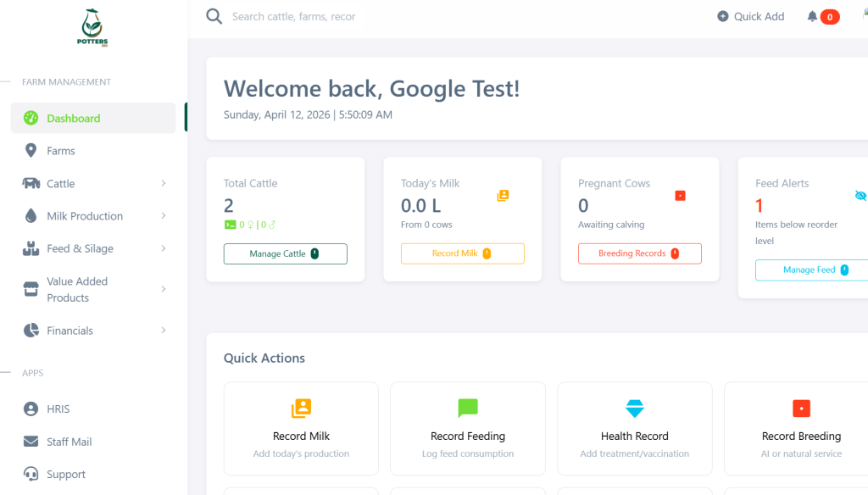Expand the Financials menu arrow
868x495 pixels.
pos(163,331)
